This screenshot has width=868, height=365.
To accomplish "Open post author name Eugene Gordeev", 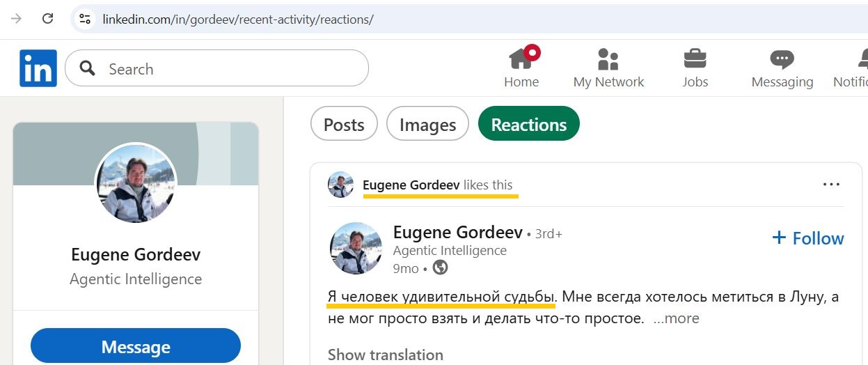I will [x=458, y=232].
